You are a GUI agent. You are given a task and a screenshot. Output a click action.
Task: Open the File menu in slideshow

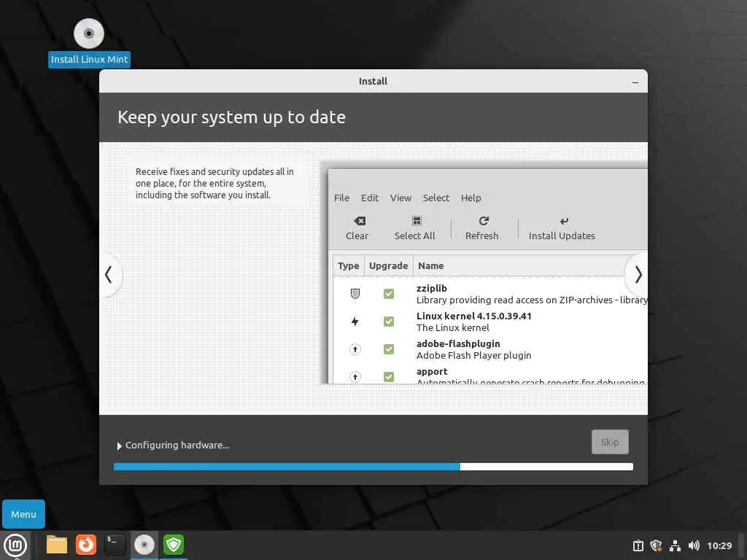(x=341, y=198)
